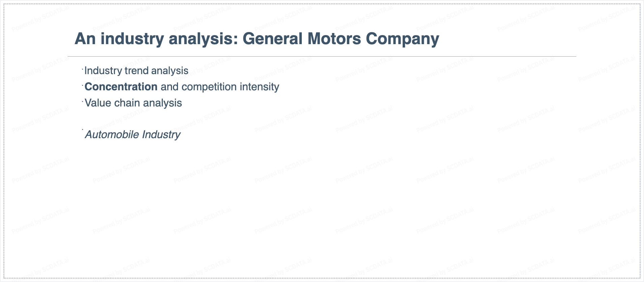The height and width of the screenshot is (282, 644).
Task: Click the italic "Automobile Industry" text
Action: pos(133,134)
